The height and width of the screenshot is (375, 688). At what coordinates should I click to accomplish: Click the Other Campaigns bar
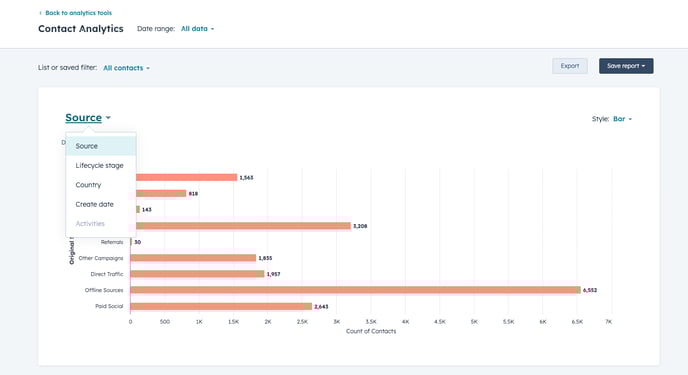point(193,258)
